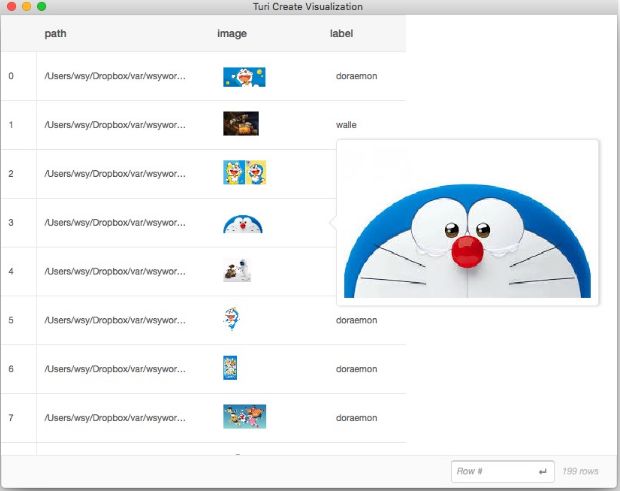Viewport: 620px width, 491px height.
Task: Click row index 4
Action: point(11,271)
